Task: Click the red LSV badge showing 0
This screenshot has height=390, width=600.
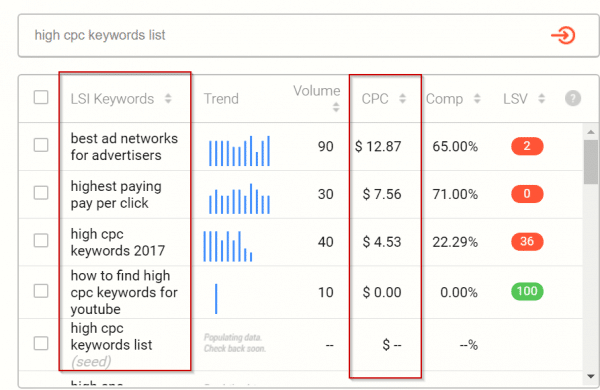Action: click(527, 194)
